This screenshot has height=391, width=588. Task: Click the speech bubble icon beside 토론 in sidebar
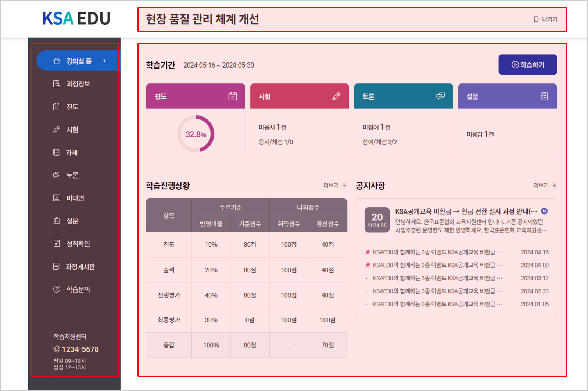pos(57,175)
